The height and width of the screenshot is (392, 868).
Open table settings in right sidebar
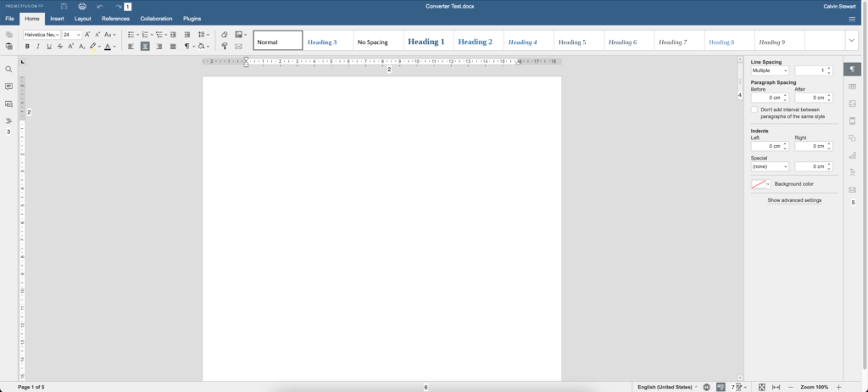coord(852,87)
